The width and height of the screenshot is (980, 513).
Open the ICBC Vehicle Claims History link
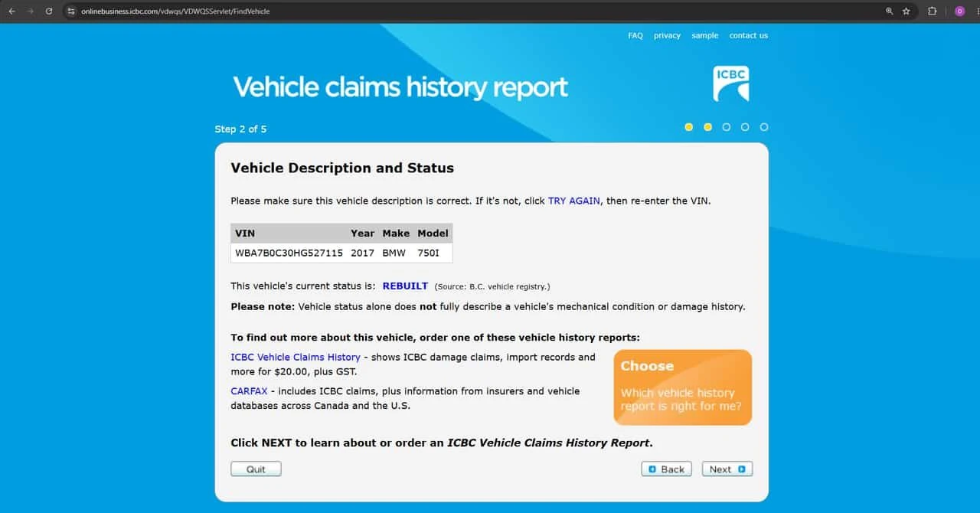pos(296,357)
